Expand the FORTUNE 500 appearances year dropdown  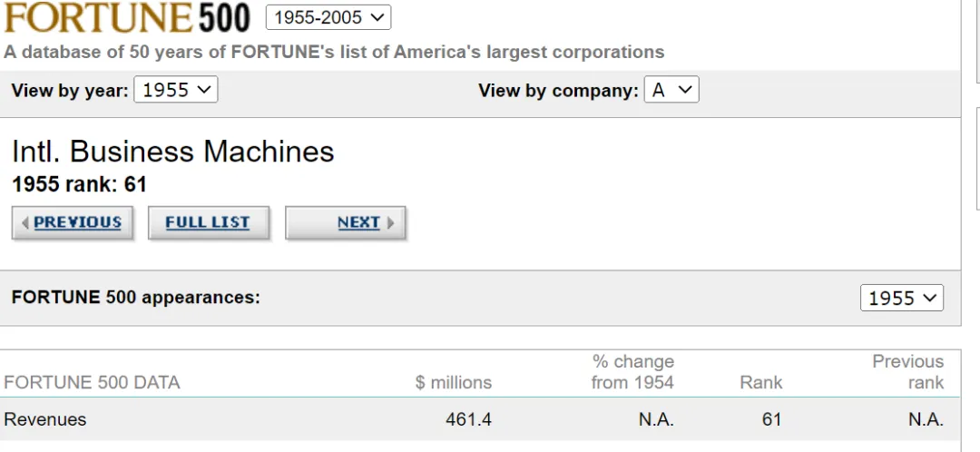point(901,298)
